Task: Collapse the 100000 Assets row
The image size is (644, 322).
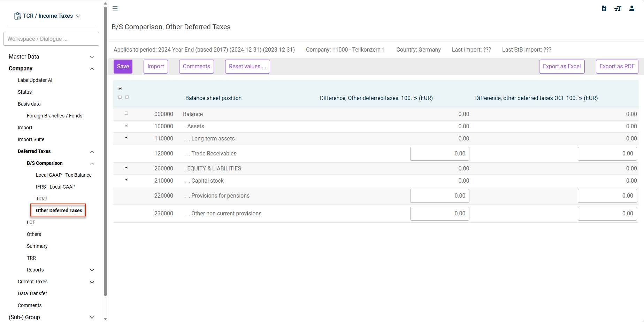Action: coord(126,125)
